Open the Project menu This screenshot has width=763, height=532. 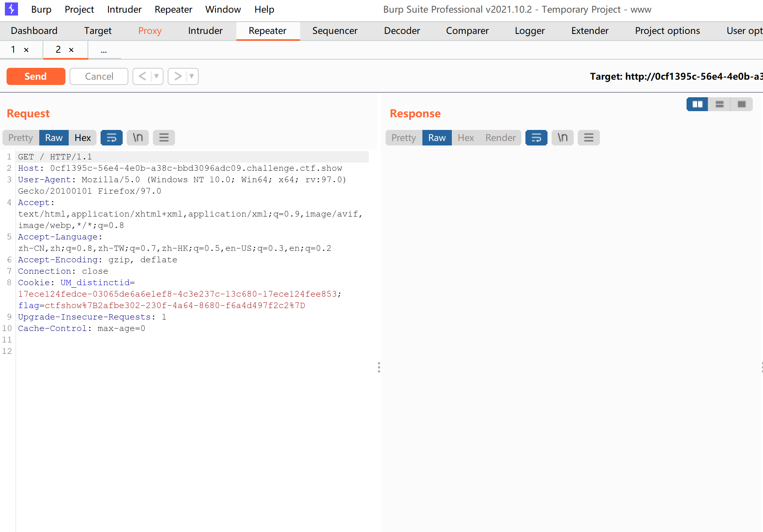point(79,9)
